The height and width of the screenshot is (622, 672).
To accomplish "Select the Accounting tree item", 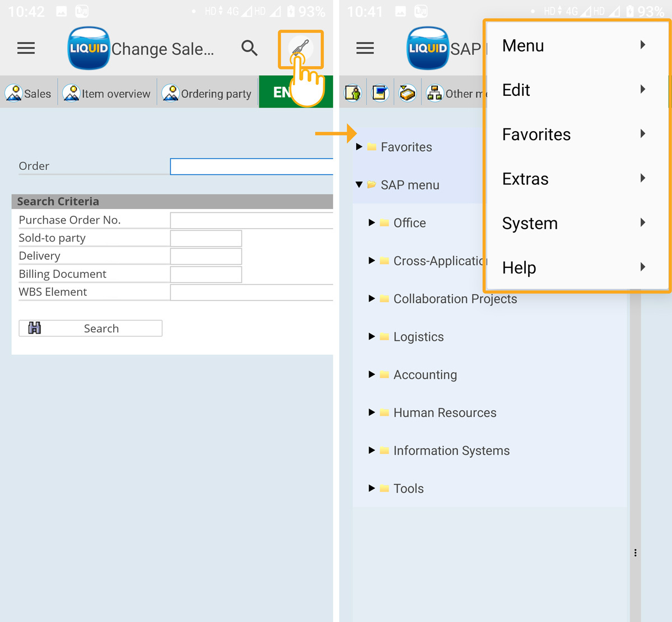I will tap(425, 375).
